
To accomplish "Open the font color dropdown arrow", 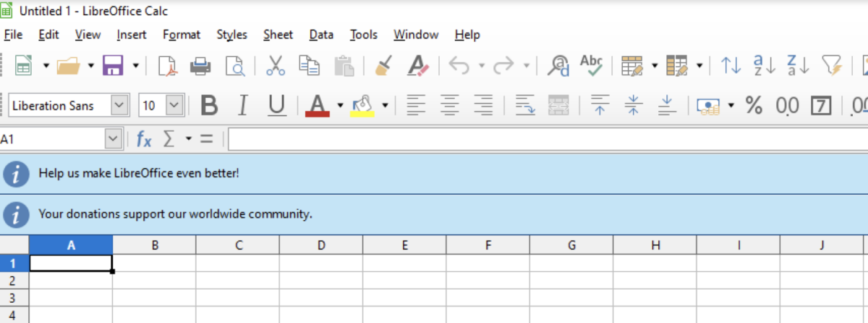I will (340, 106).
